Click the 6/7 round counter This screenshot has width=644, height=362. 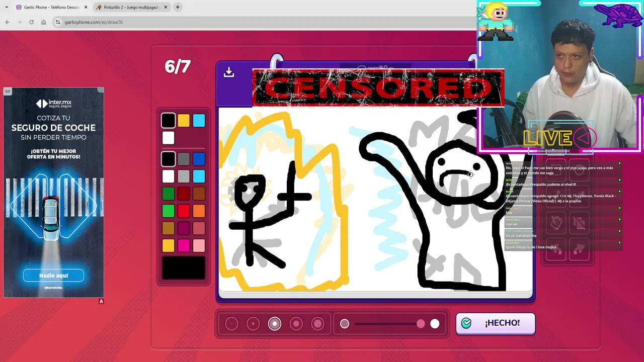tap(178, 66)
